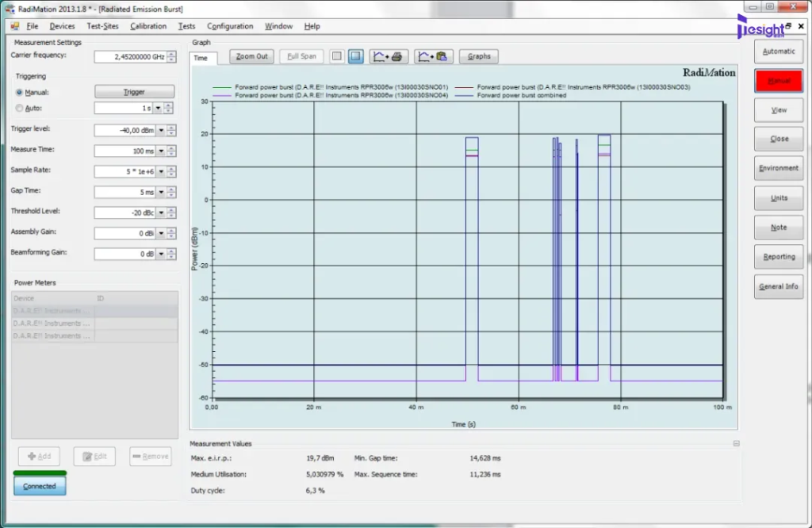Click the View button
Screen dimensions: 812x528
click(779, 109)
